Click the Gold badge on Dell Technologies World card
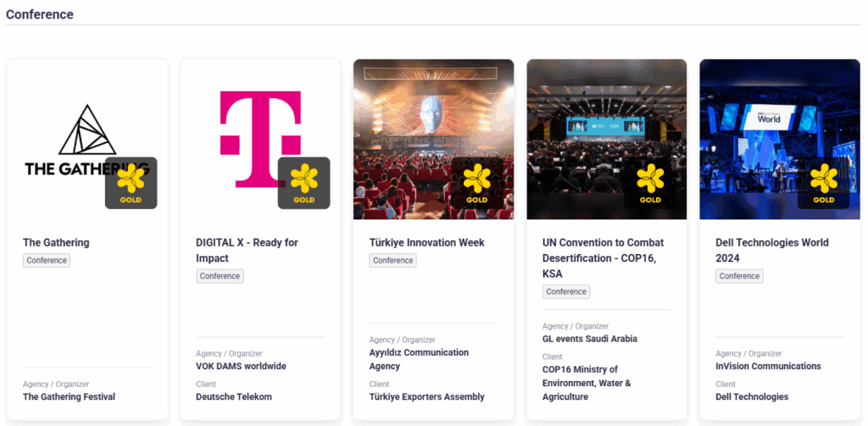Image resolution: width=868 pixels, height=426 pixels. [824, 183]
